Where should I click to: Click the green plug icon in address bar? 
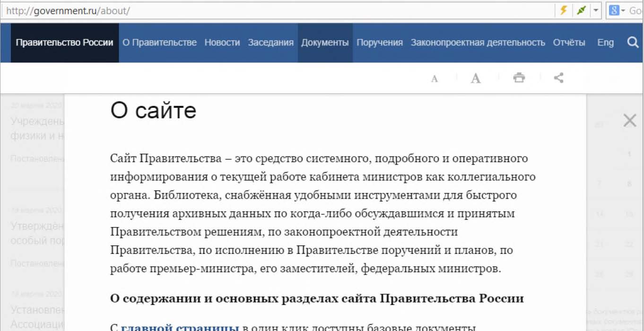coord(581,10)
